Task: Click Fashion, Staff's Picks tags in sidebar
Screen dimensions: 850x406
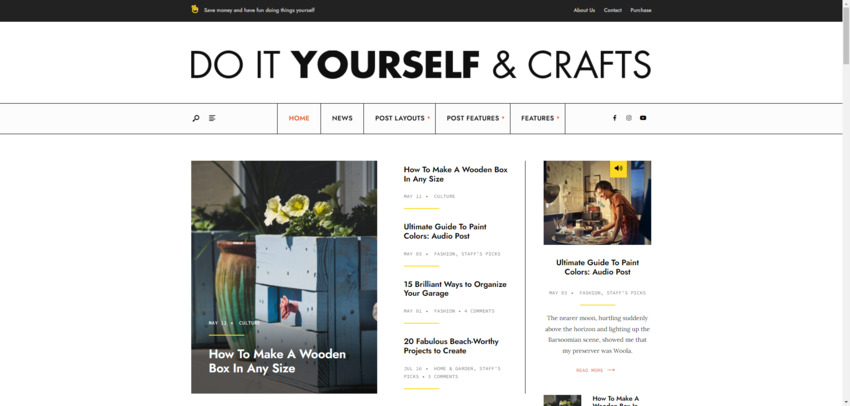Action: click(x=613, y=293)
